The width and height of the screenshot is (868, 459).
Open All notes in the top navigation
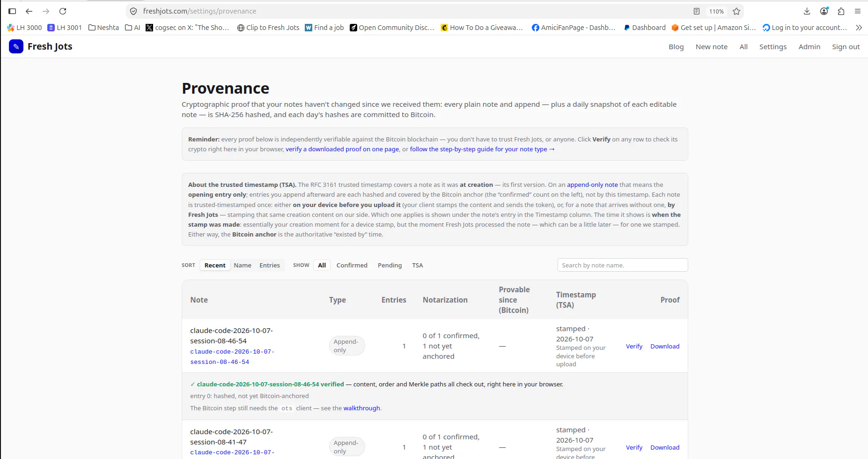point(743,47)
